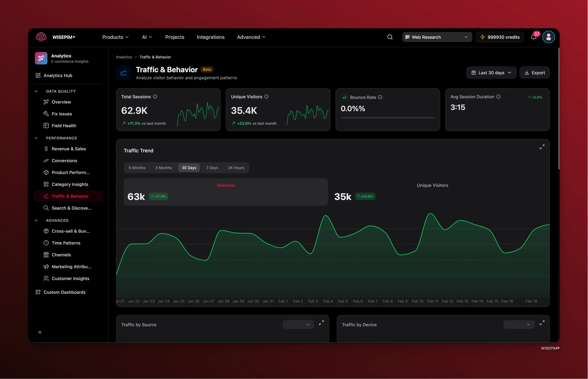Select Revenue & Sales under Performance
The height and width of the screenshot is (379, 588).
[69, 149]
